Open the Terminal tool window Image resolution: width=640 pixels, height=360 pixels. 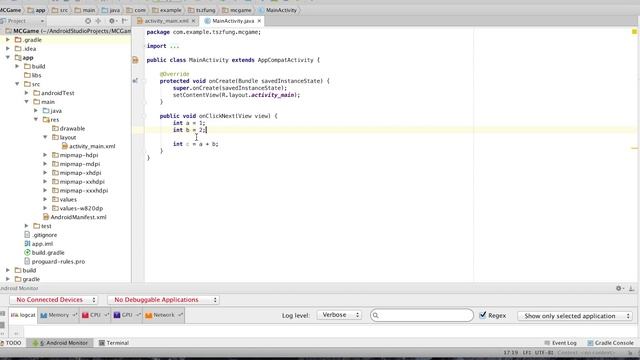click(114, 343)
